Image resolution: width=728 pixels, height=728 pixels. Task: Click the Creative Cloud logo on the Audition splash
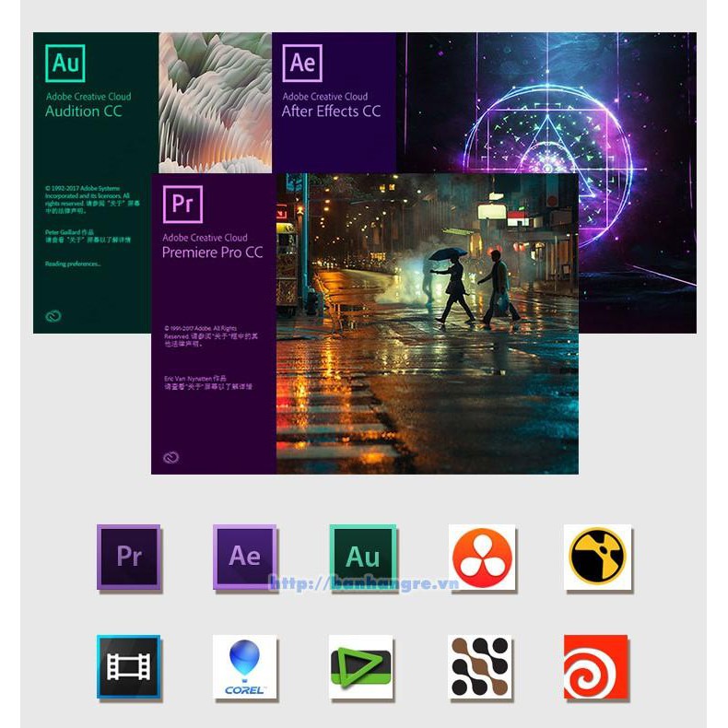tap(53, 316)
